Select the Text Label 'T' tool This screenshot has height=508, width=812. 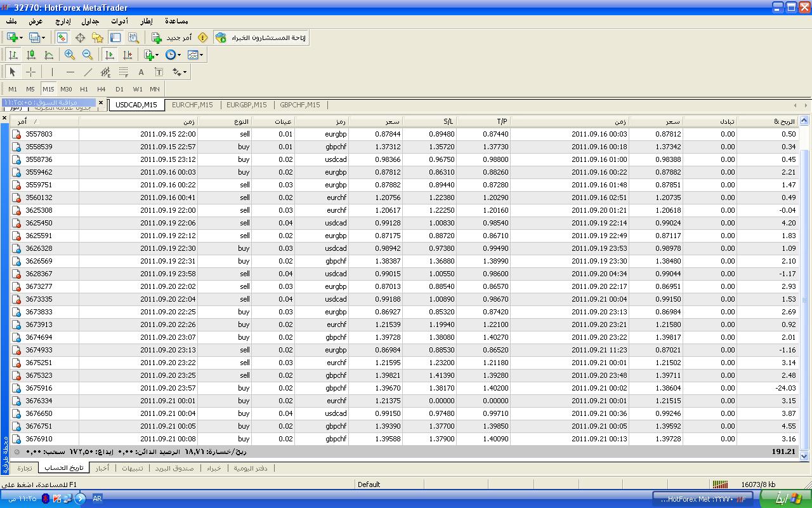point(159,72)
